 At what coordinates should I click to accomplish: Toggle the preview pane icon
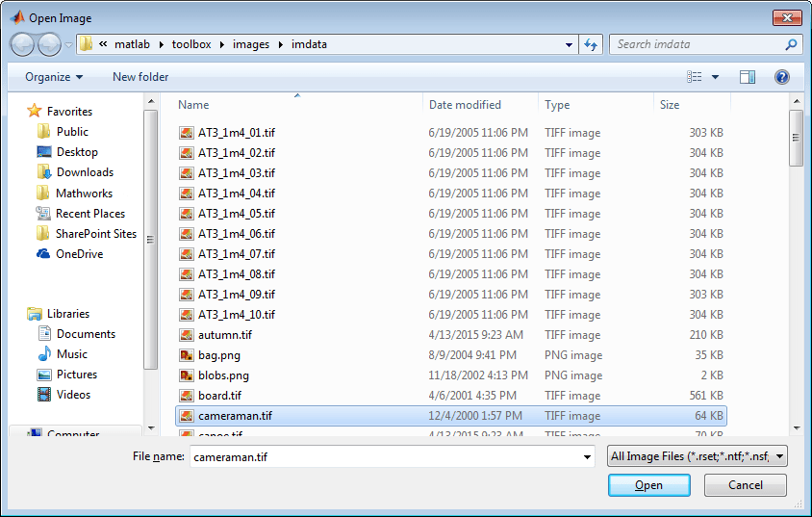click(x=748, y=77)
